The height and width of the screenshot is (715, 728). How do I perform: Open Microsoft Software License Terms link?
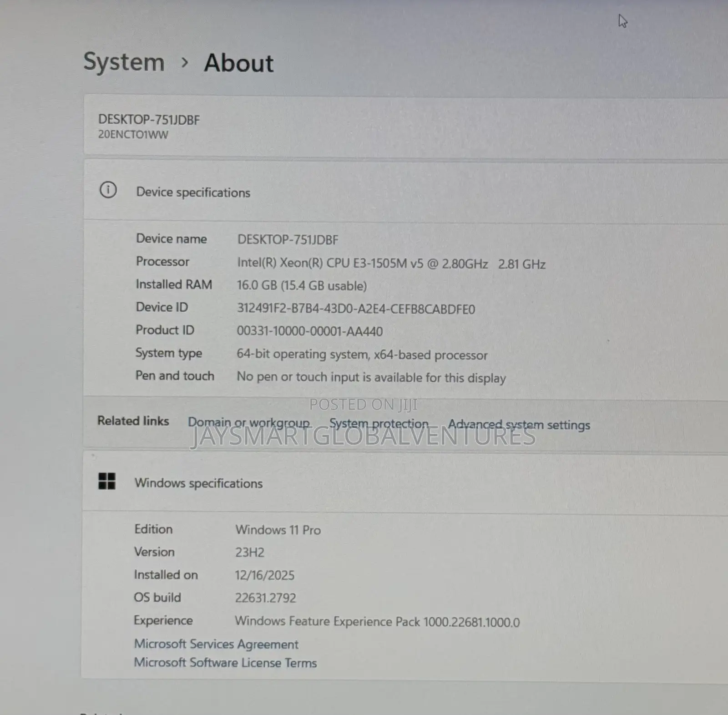point(225,663)
